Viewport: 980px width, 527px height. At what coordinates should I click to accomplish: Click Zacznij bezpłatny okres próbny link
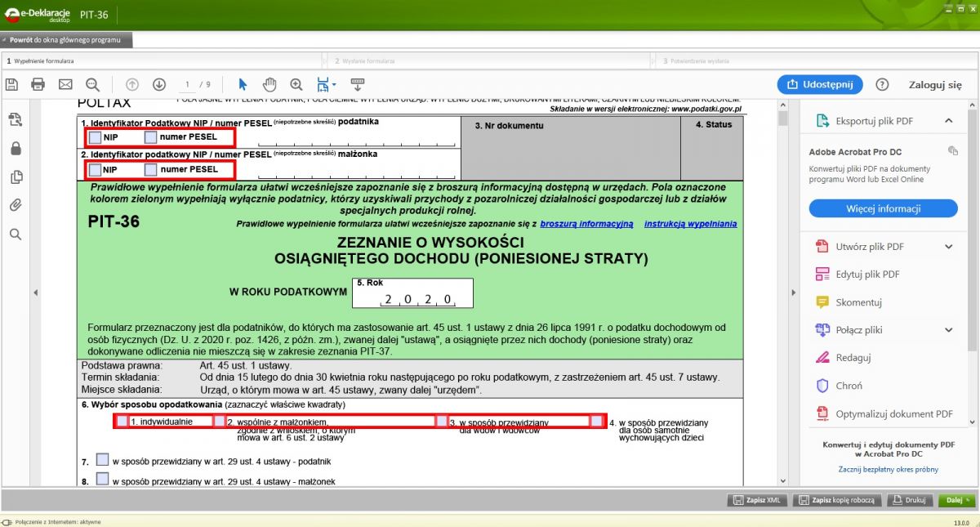[889, 469]
